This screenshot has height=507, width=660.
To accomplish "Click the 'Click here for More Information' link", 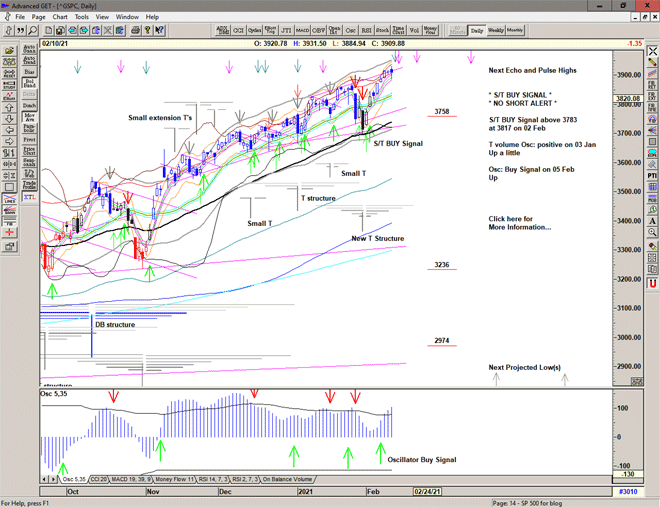I will pos(519,223).
